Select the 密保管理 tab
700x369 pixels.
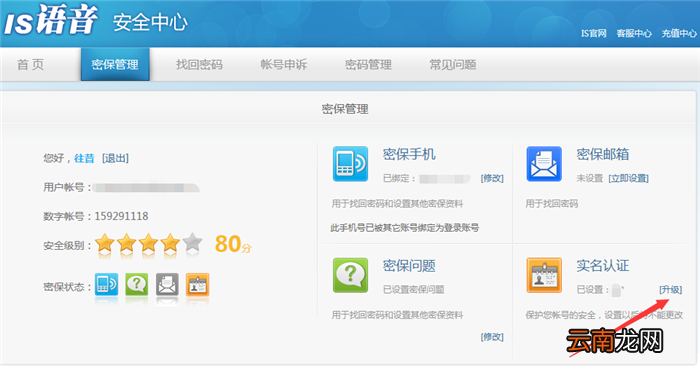pyautogui.click(x=115, y=65)
